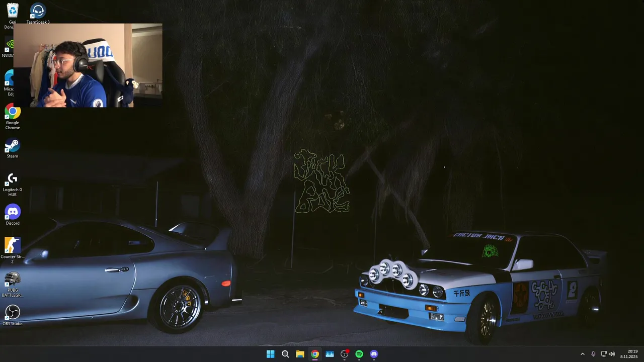
Task: Show hidden system tray icons
Action: (x=583, y=354)
